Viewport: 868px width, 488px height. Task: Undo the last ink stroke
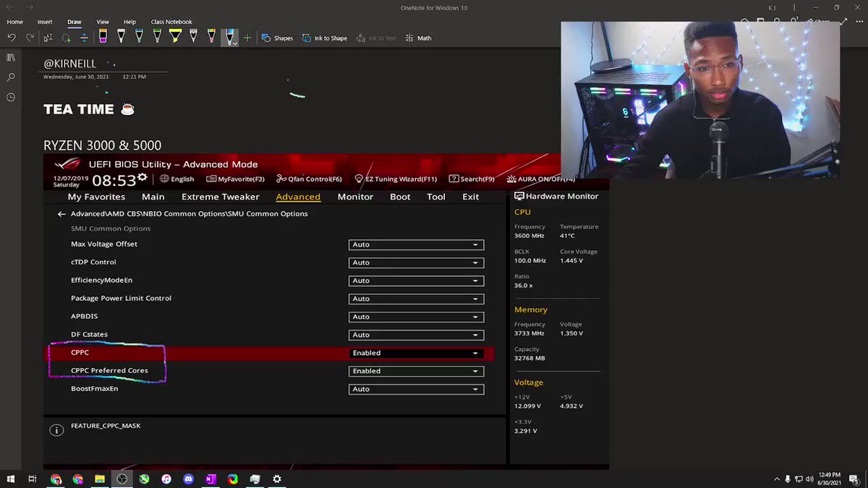coord(12,38)
